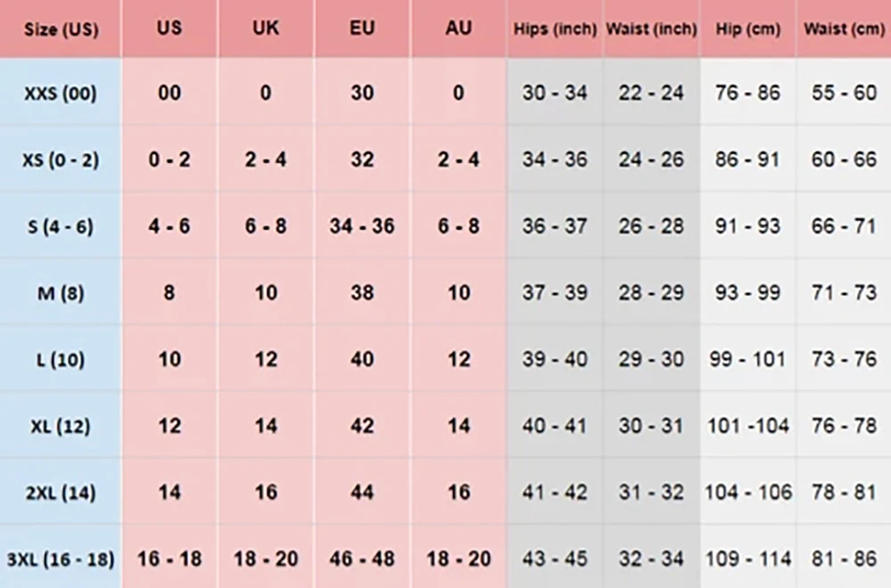Select the L (10) size label

click(61, 360)
